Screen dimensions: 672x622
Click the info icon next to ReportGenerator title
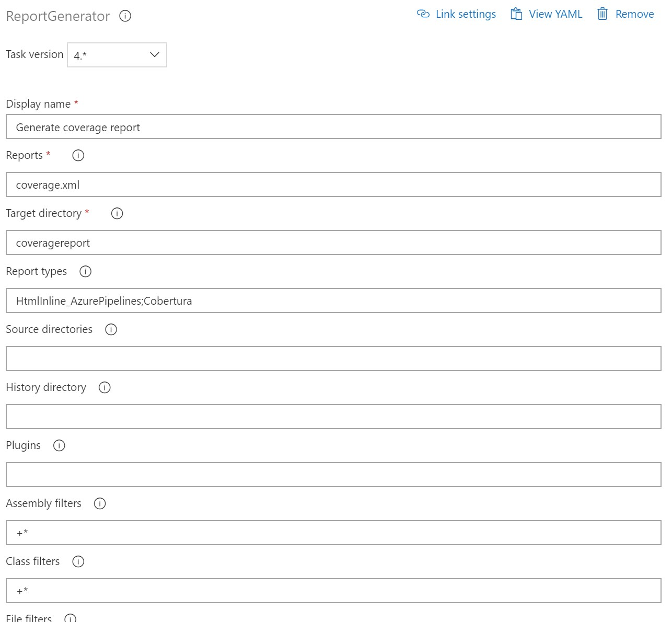coord(125,16)
